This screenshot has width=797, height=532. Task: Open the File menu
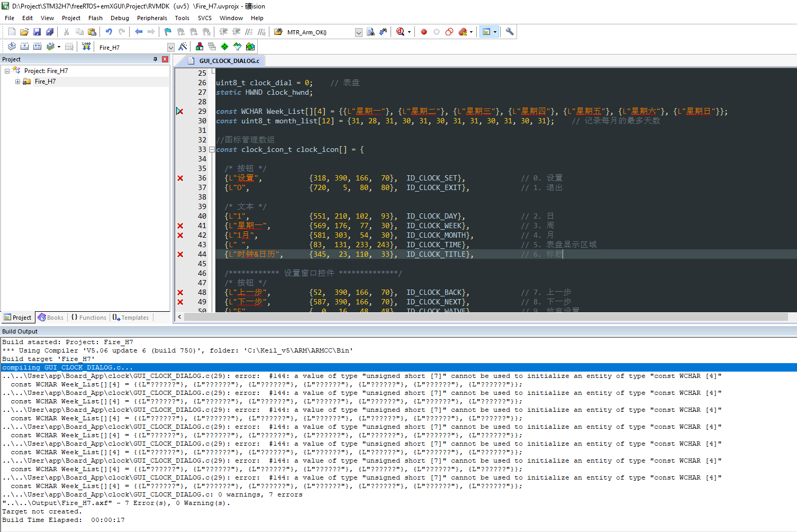pos(10,18)
